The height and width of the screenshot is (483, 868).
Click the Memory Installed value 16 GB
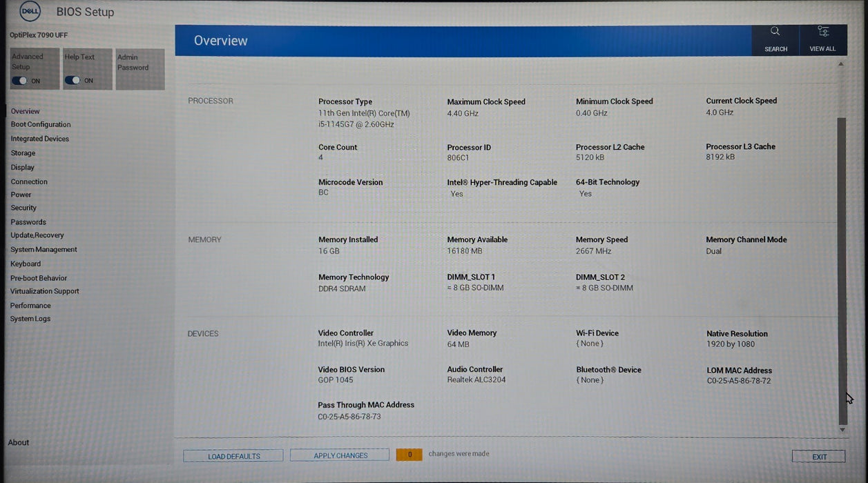(329, 251)
